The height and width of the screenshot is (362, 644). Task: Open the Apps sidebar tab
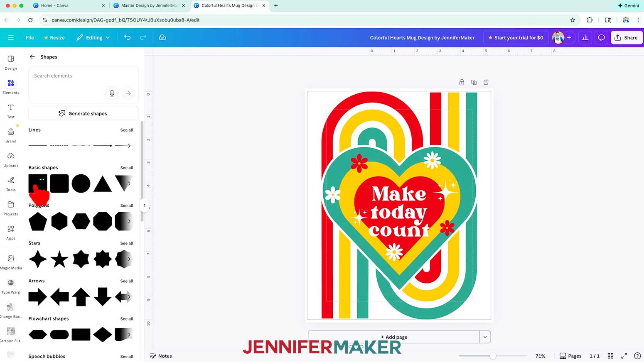(11, 232)
